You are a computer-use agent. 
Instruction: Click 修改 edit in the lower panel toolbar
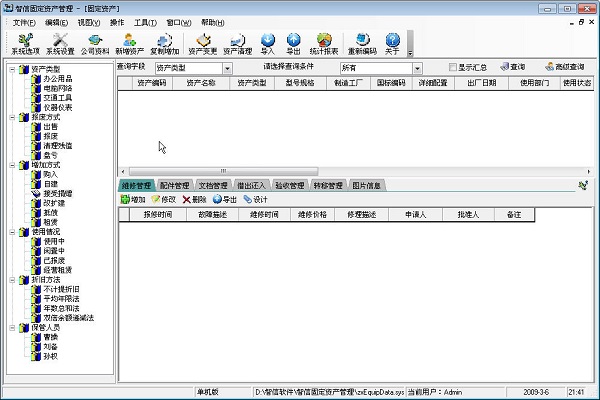164,199
